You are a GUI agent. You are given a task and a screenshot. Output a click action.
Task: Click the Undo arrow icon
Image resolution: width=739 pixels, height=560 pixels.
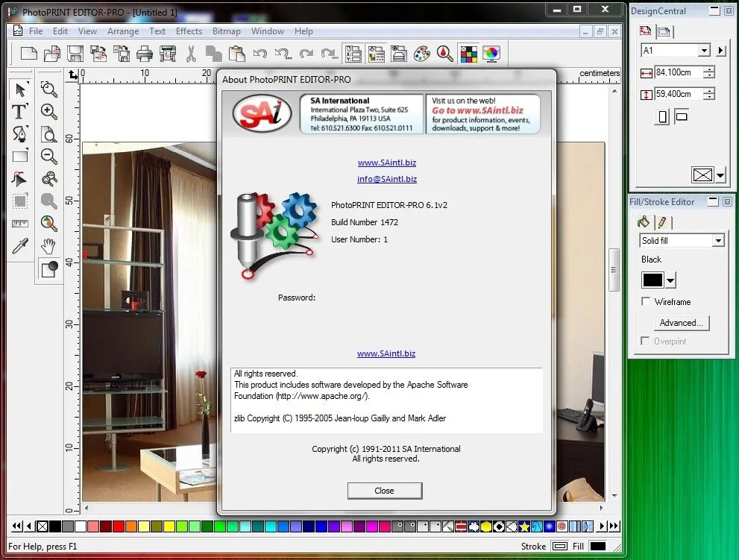coord(260,54)
